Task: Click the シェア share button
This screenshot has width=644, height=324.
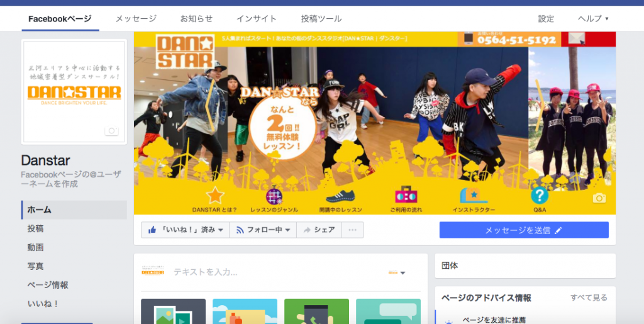Action: pos(319,230)
